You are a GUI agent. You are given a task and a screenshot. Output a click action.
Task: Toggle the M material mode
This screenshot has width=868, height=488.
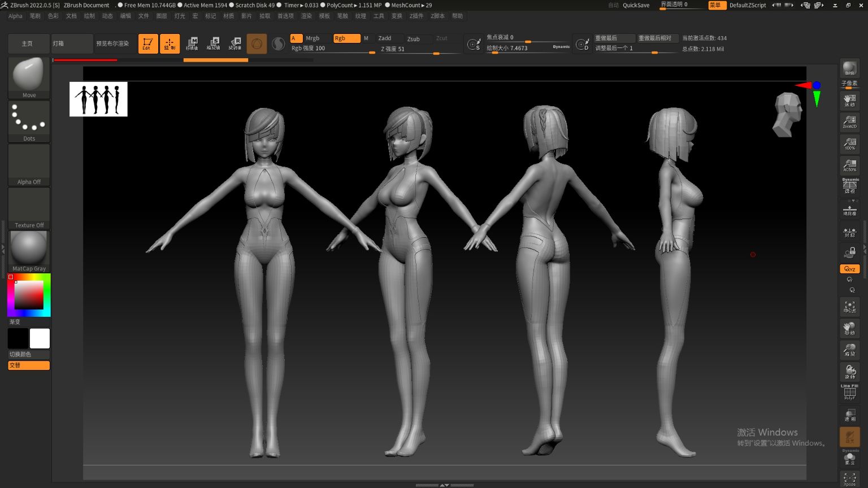click(x=367, y=38)
